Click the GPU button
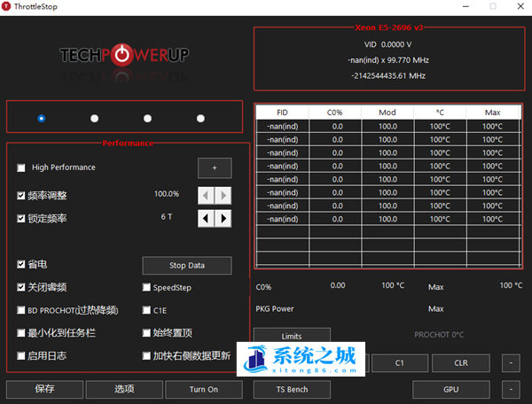The height and width of the screenshot is (404, 532). (x=451, y=390)
